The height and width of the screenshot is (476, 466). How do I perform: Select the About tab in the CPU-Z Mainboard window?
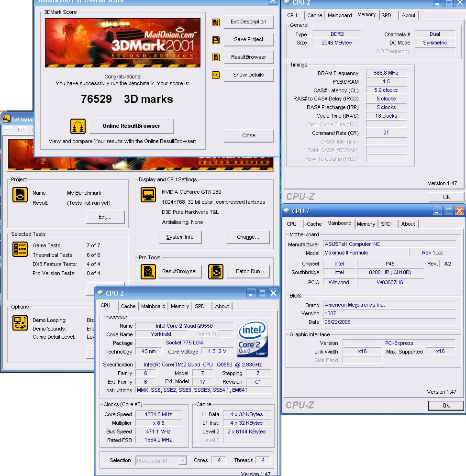pos(408,224)
